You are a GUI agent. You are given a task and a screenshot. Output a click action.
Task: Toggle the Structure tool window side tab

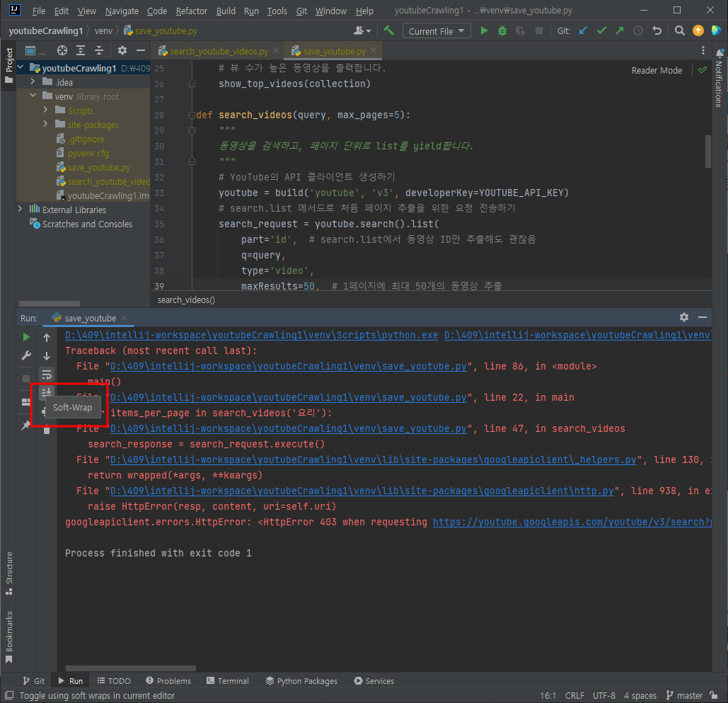pyautogui.click(x=8, y=573)
